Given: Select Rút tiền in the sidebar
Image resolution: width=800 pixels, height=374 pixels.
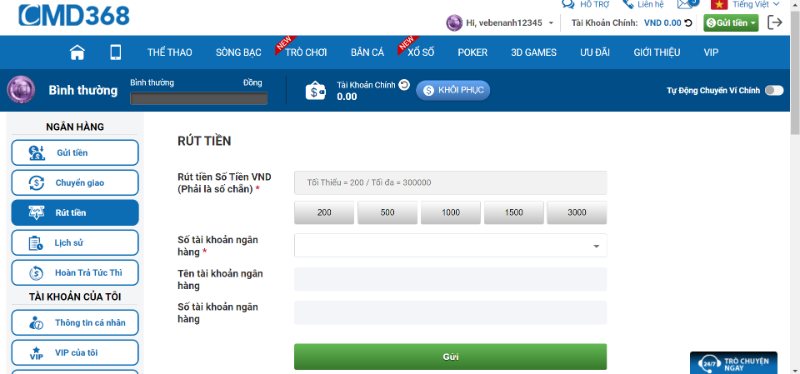Looking at the screenshot, I should [75, 213].
